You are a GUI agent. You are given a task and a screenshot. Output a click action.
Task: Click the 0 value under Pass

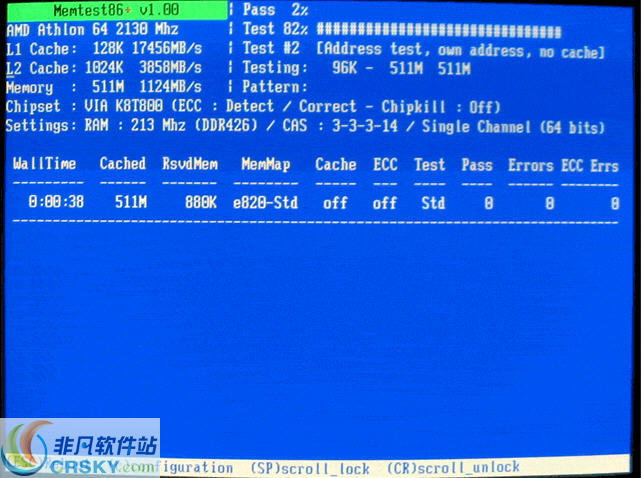pos(489,204)
